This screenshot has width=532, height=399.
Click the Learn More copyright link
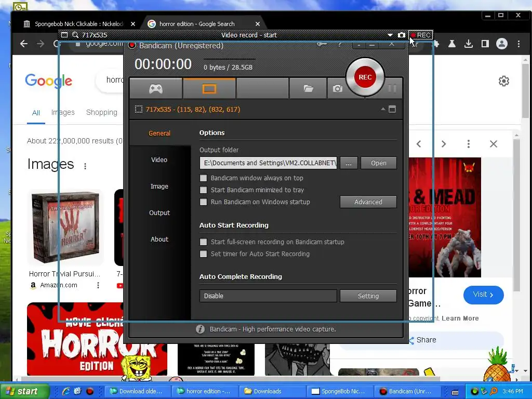click(460, 318)
